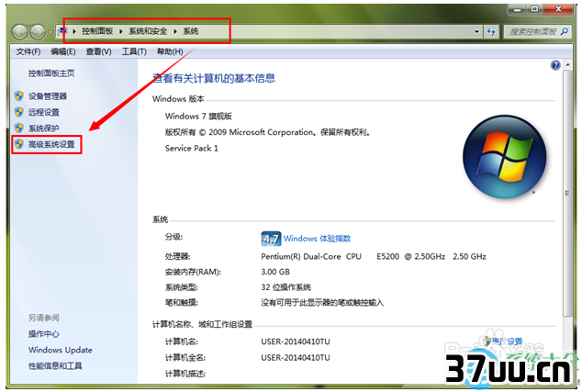Click the scrollbar up arrow
Image resolution: width=582 pixels, height=392 pixels.
tap(567, 64)
